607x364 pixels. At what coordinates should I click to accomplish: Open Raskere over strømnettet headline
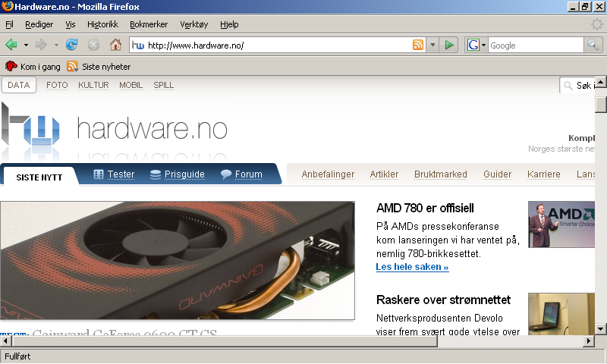point(443,300)
